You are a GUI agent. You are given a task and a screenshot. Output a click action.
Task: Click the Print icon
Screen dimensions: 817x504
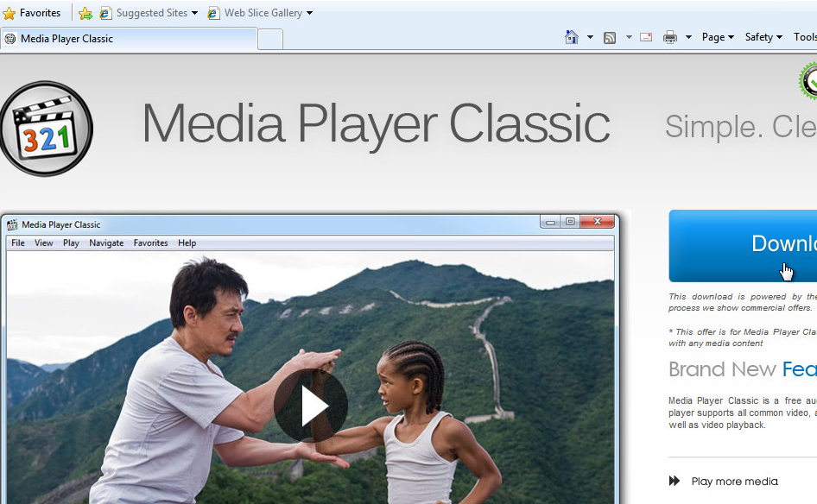tap(670, 37)
